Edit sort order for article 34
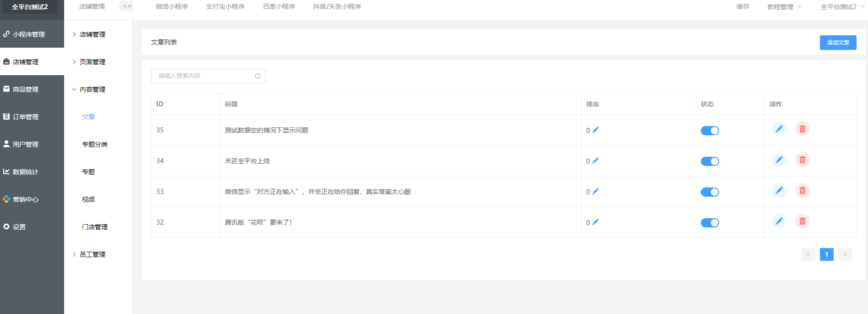 [x=595, y=161]
